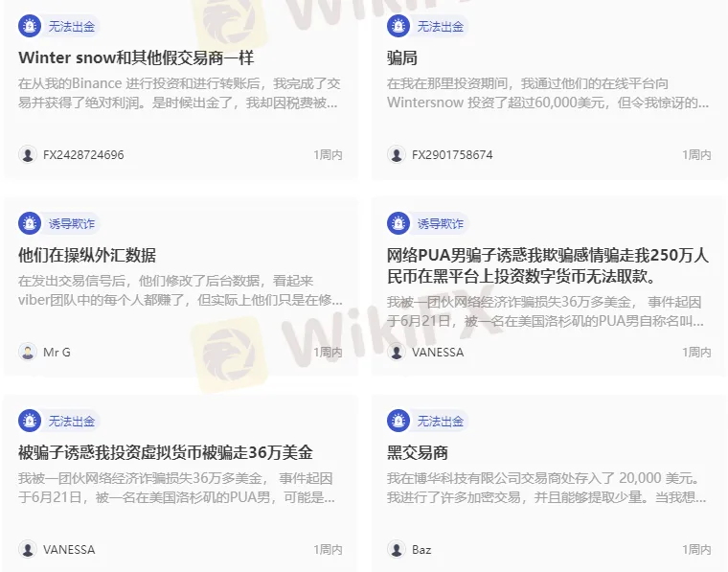This screenshot has width=728, height=572.
Task: Click description text mentioning 博华科技有限公司
Action: coord(546,488)
